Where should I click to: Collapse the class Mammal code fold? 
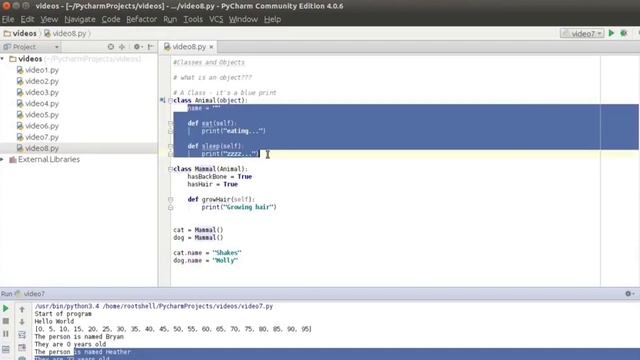170,169
